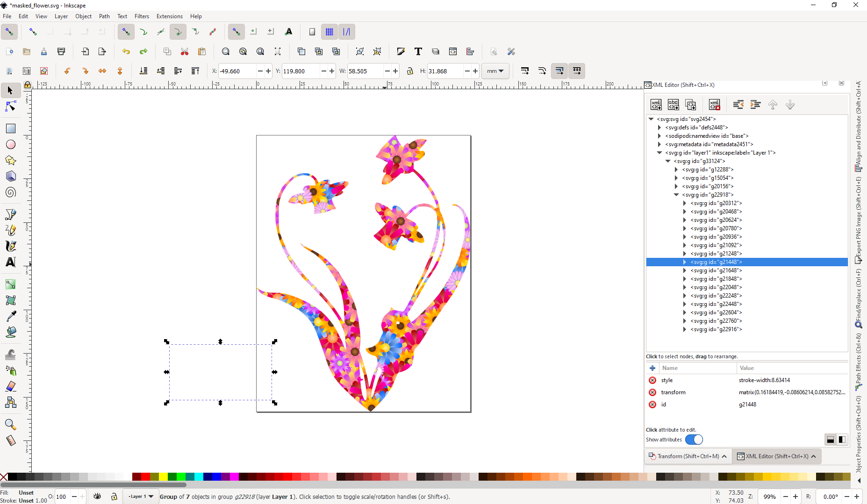The image size is (867, 504).
Task: Select the Rectangle tool
Action: pos(10,128)
